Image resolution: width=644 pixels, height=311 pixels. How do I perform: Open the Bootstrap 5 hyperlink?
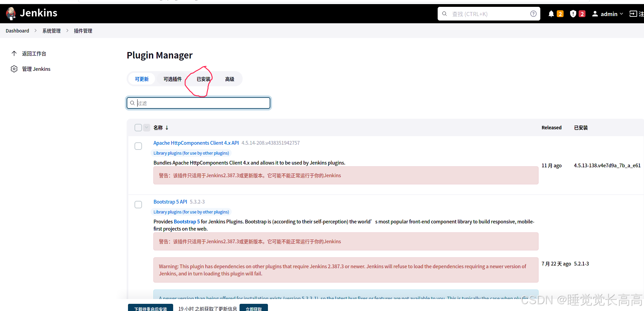click(x=186, y=221)
